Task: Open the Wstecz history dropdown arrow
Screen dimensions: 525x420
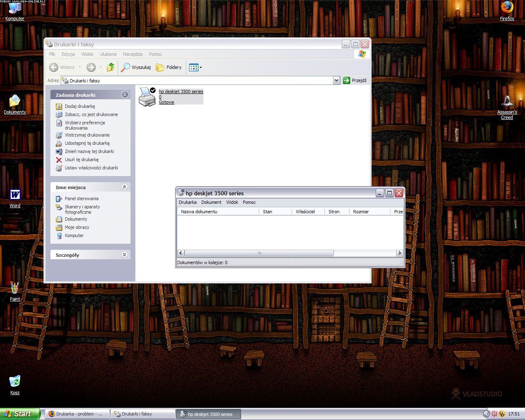Action: click(80, 67)
